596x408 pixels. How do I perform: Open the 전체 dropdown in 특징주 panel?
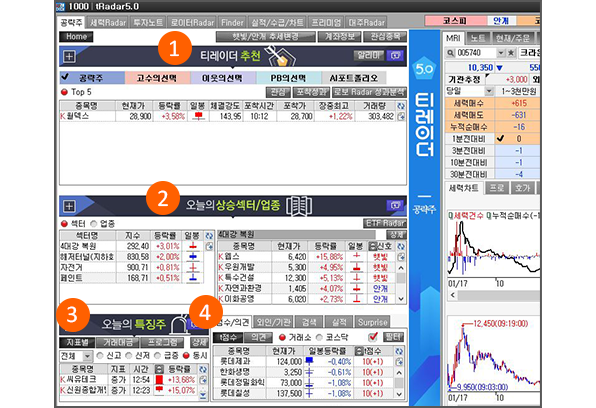[87, 356]
